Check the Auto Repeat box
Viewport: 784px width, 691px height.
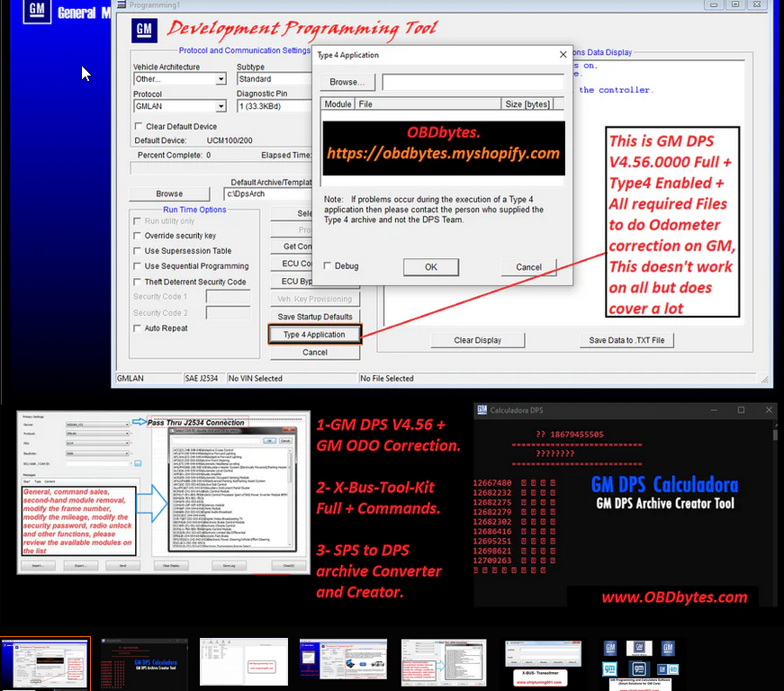138,328
